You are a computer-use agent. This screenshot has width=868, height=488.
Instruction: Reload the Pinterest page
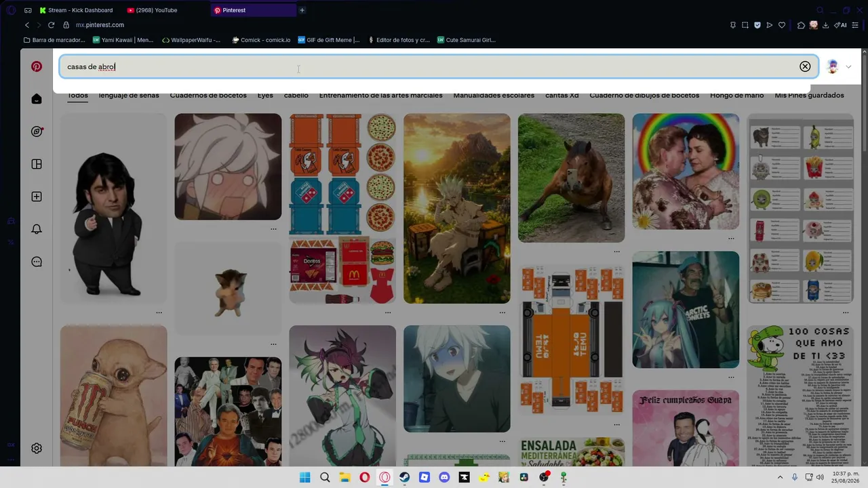(51, 25)
